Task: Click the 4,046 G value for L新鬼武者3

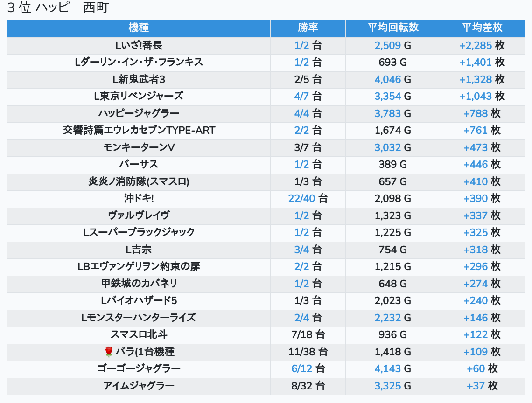Action: coord(387,79)
